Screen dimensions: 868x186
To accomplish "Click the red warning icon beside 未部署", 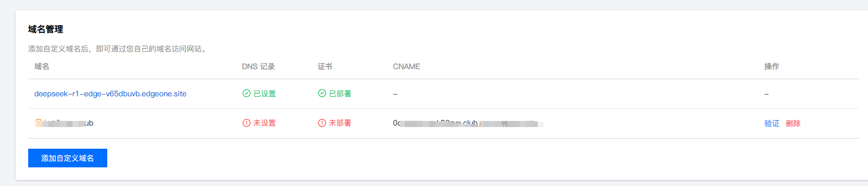I will 322,123.
